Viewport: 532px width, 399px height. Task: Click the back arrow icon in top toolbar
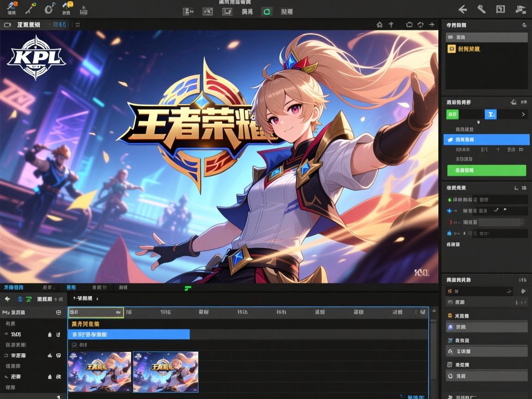click(462, 9)
